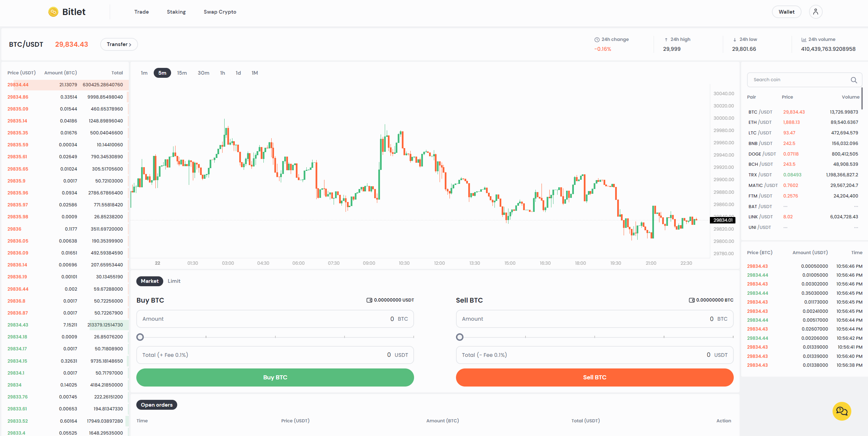Switch to the 1h chart timeframe
Viewport: 868px width, 436px height.
click(x=223, y=73)
